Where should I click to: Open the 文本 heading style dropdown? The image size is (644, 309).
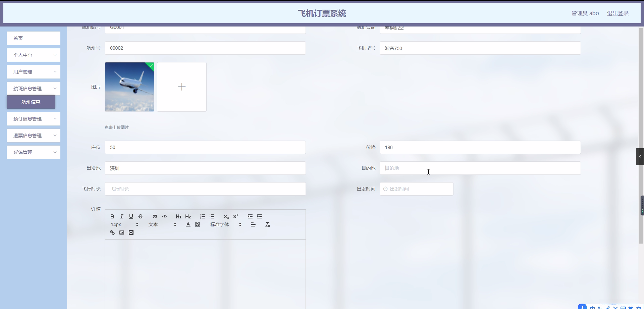pyautogui.click(x=162, y=224)
